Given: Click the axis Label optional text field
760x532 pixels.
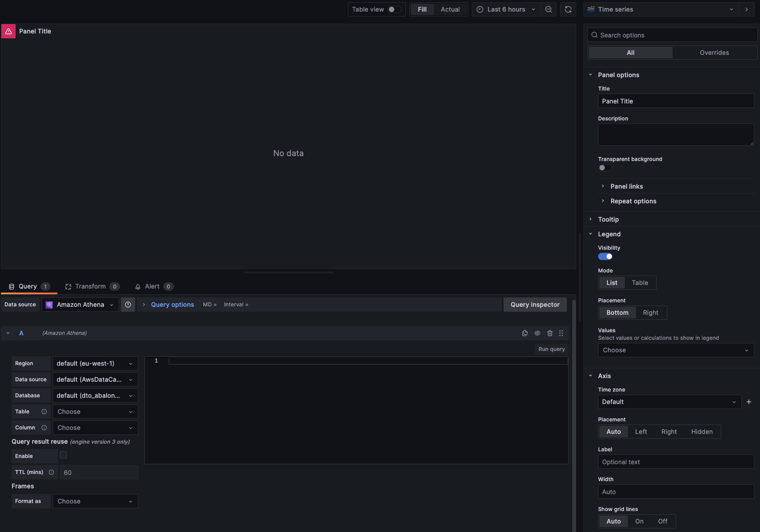Looking at the screenshot, I should coord(676,462).
